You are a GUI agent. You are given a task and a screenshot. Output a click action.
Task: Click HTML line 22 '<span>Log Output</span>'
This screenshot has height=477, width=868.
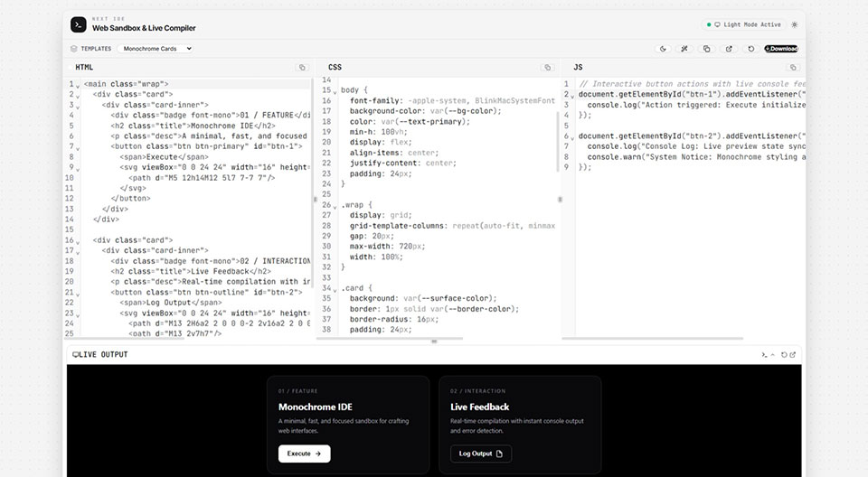171,303
